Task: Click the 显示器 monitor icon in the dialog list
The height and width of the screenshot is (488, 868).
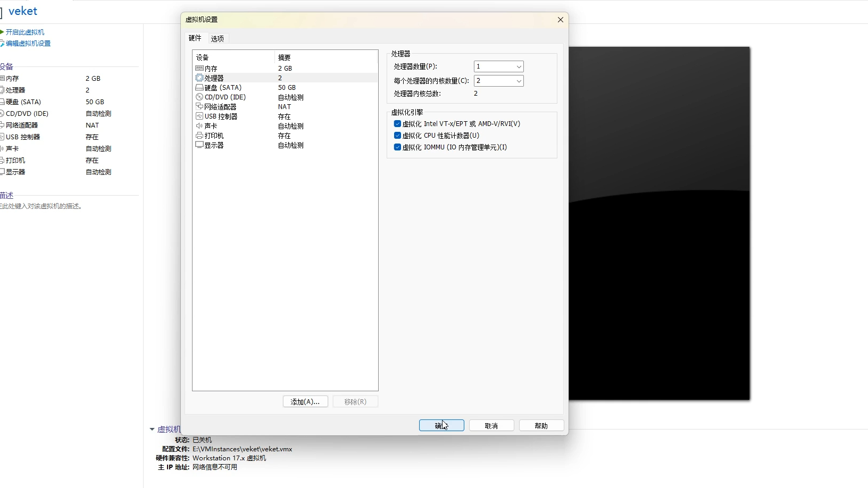Action: pos(199,145)
